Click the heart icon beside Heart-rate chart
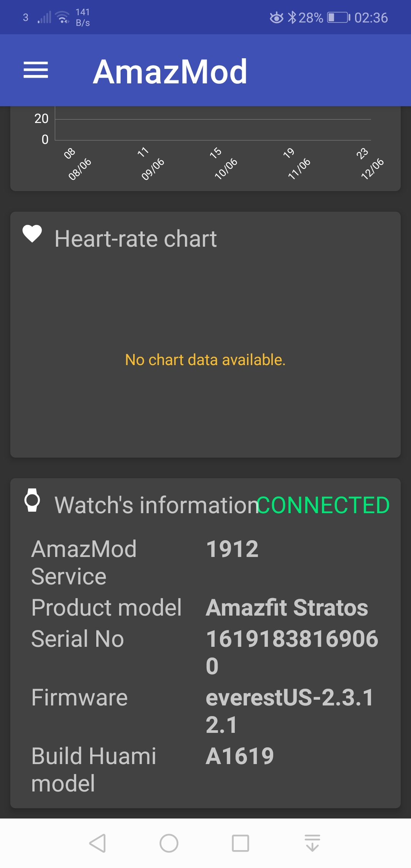 32,236
